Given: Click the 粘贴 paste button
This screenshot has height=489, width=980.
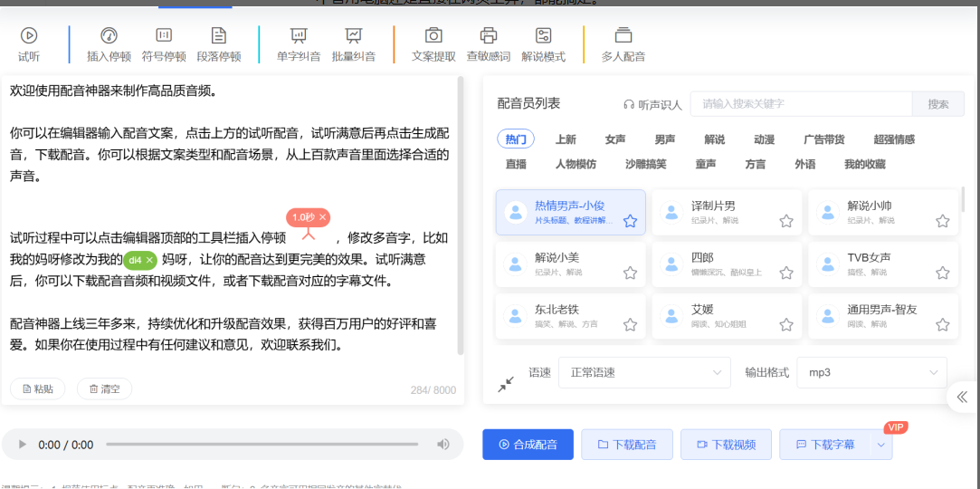Looking at the screenshot, I should 37,389.
